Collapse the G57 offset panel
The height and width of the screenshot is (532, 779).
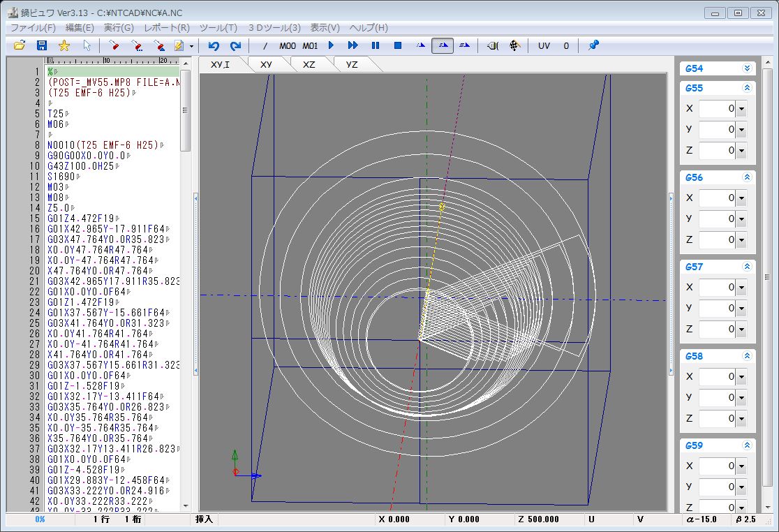pos(747,267)
